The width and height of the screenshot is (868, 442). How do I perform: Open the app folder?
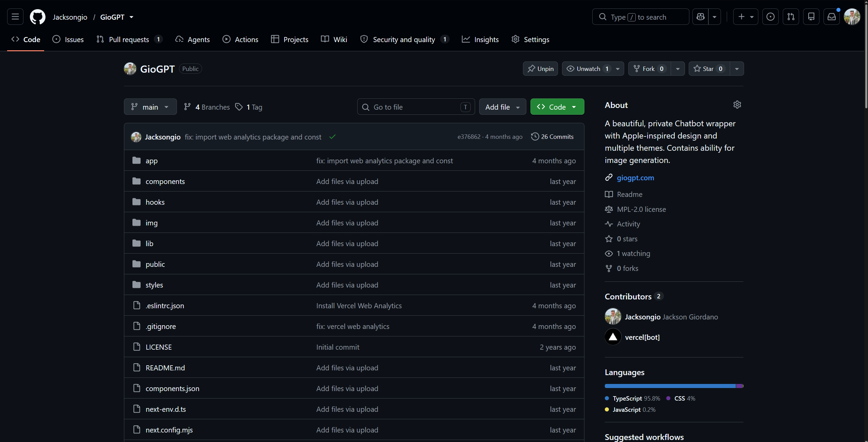[x=151, y=161]
